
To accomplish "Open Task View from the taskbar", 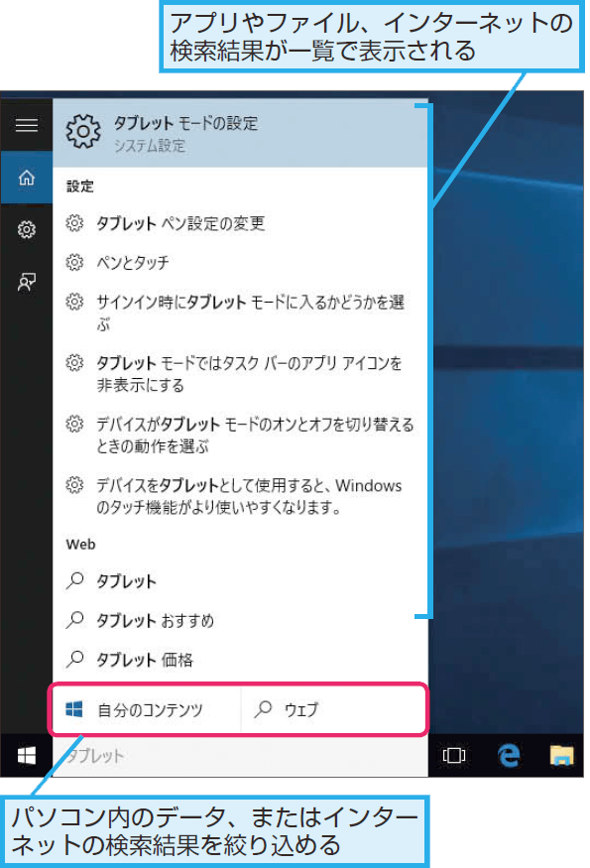I will point(454,755).
